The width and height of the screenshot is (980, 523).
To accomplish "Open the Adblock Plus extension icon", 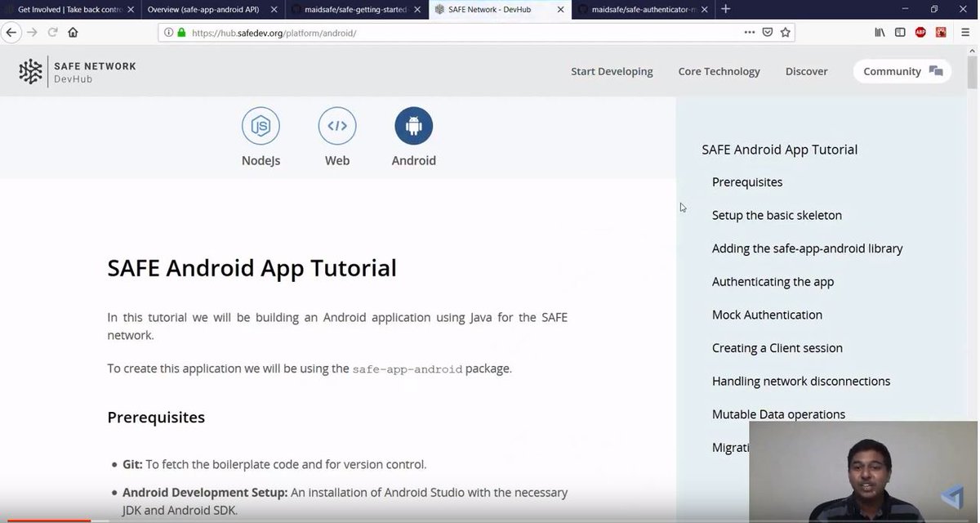I will [x=920, y=32].
